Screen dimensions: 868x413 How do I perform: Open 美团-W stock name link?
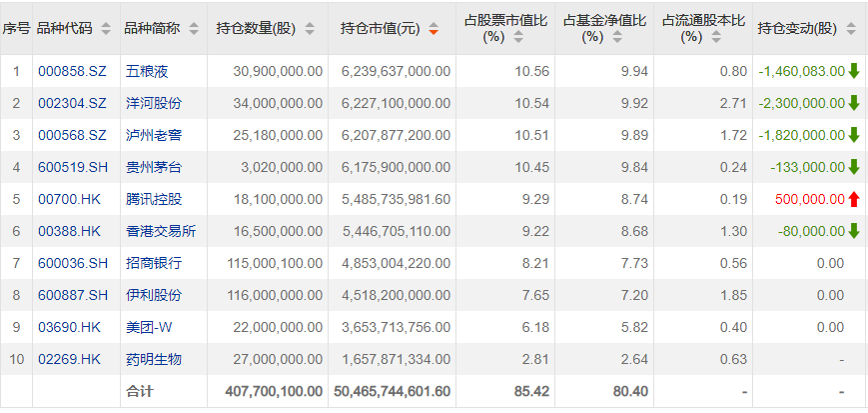pyautogui.click(x=149, y=328)
